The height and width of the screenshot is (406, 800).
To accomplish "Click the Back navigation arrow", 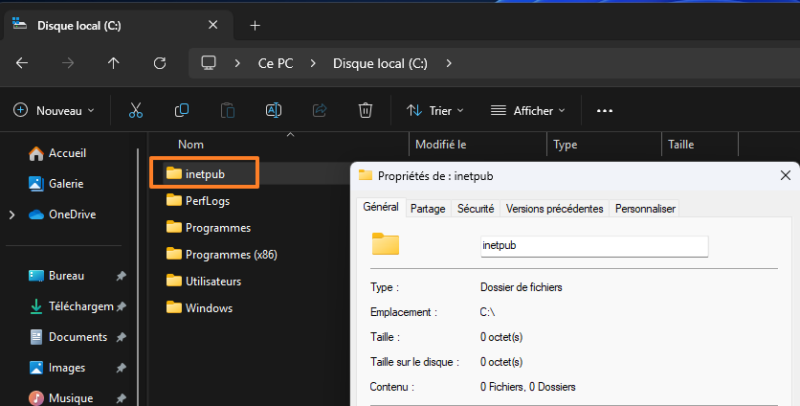I will (x=22, y=63).
